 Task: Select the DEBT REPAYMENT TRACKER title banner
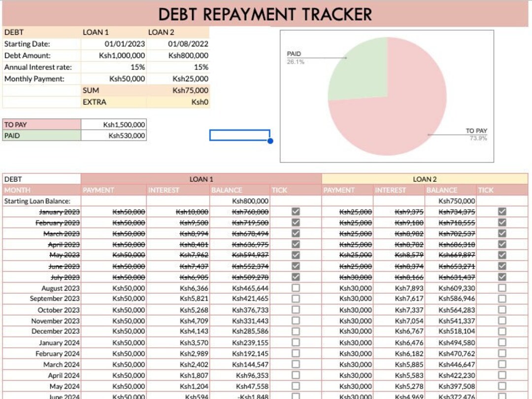click(266, 14)
